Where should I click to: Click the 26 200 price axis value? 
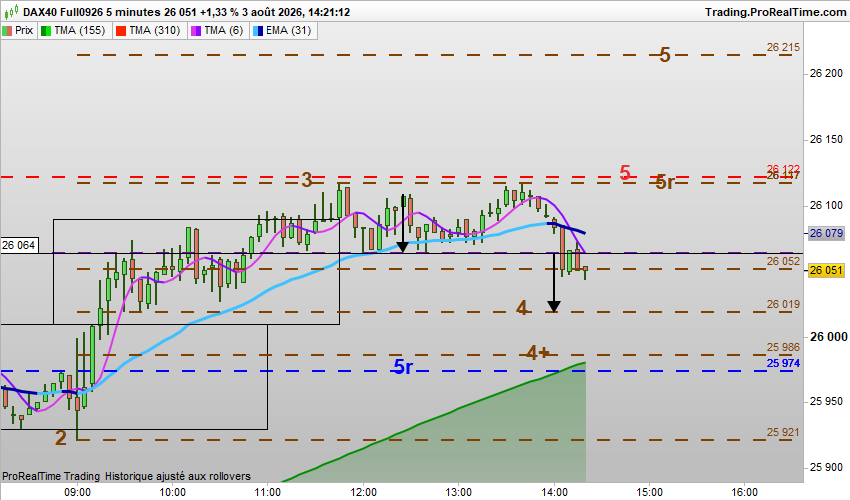coord(826,74)
